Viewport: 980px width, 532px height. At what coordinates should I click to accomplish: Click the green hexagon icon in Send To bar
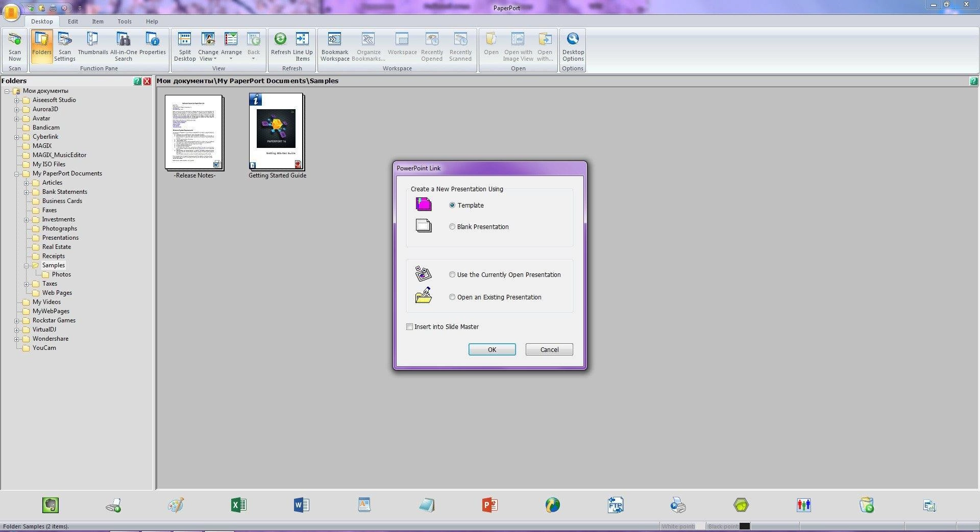741,505
